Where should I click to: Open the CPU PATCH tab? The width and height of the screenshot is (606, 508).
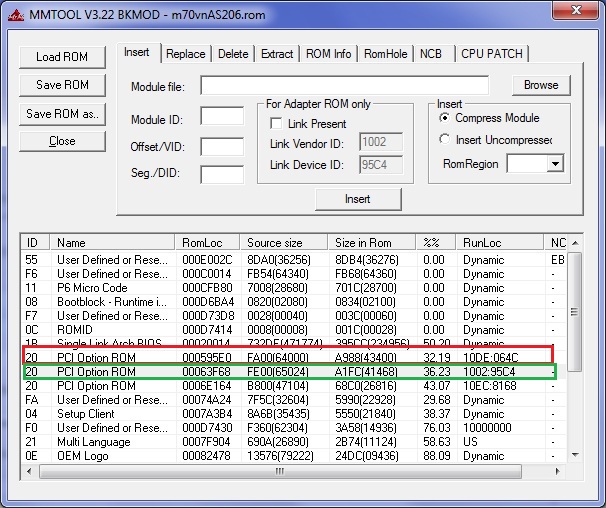tap(491, 54)
